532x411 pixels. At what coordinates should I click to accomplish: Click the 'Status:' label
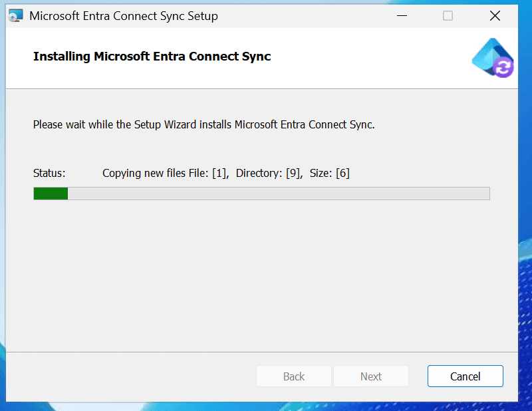click(x=49, y=173)
